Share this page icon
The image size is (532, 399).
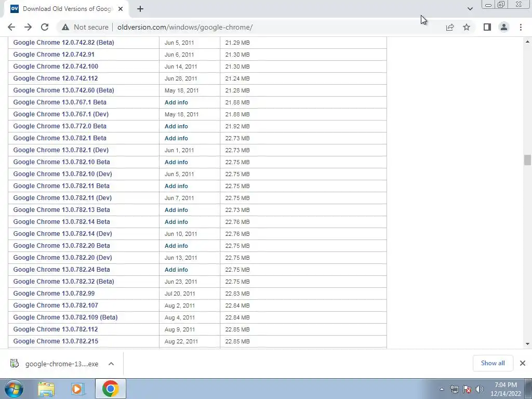tap(450, 27)
